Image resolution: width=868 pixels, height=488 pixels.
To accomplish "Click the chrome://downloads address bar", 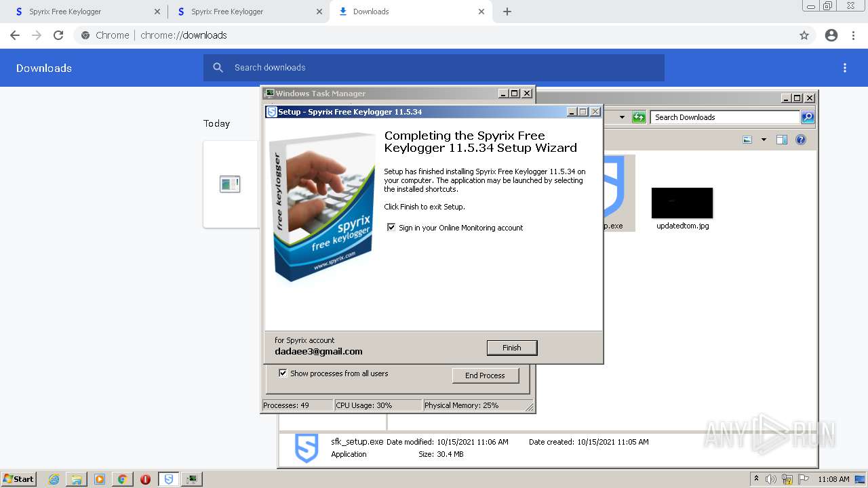I will pyautogui.click(x=434, y=35).
